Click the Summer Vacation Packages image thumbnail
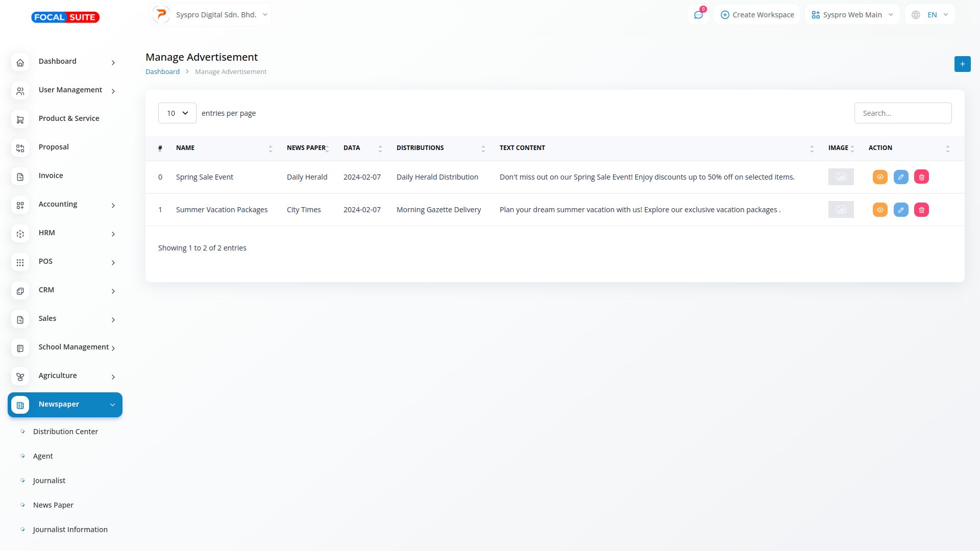Screen dimensions: 980x551 tap(841, 210)
